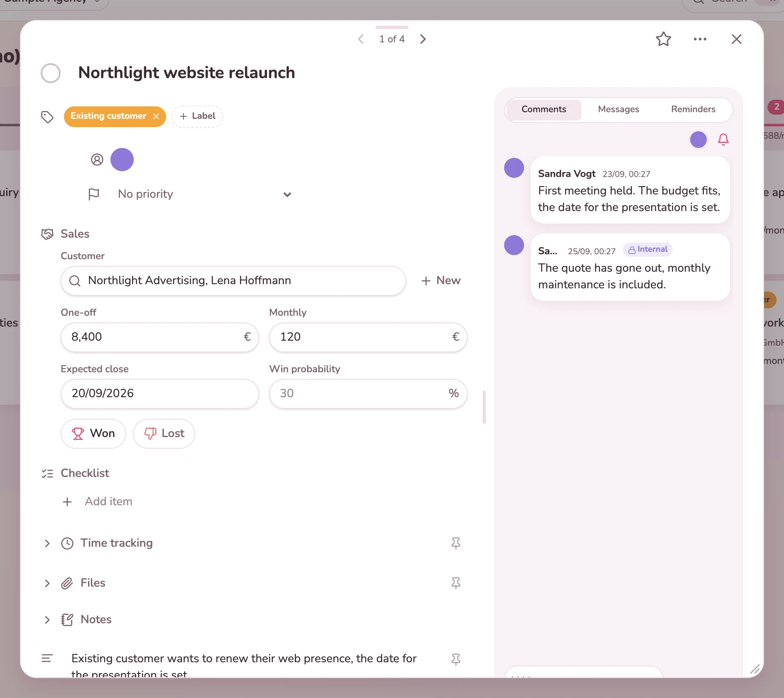Screen dimensions: 784x698
Task: Edit the One-off amount field
Action: [160, 337]
